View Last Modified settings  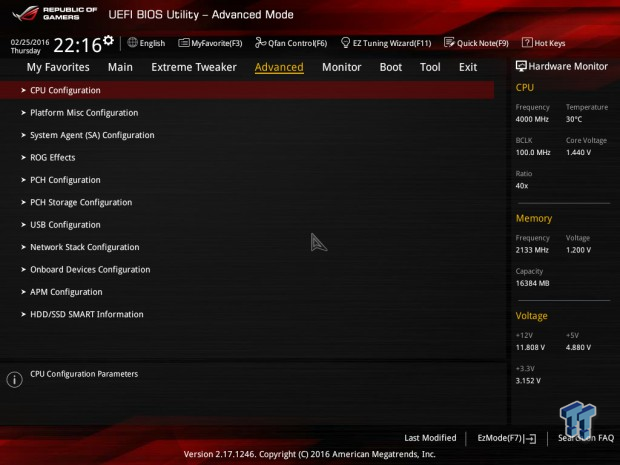coord(430,438)
